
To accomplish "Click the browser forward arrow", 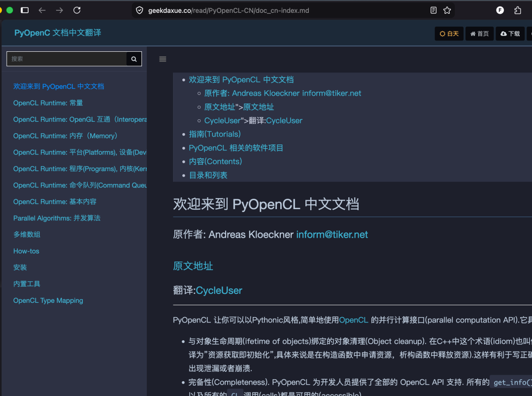I will click(60, 10).
